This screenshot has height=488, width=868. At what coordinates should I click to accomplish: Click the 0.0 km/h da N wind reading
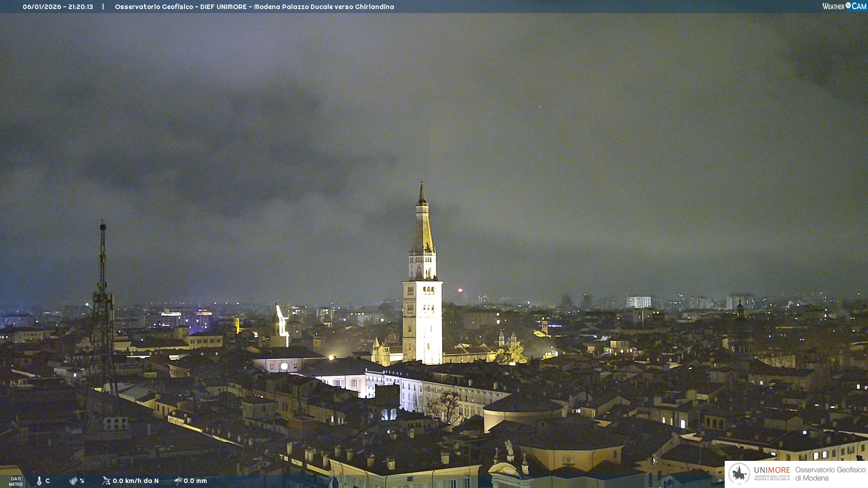[136, 481]
